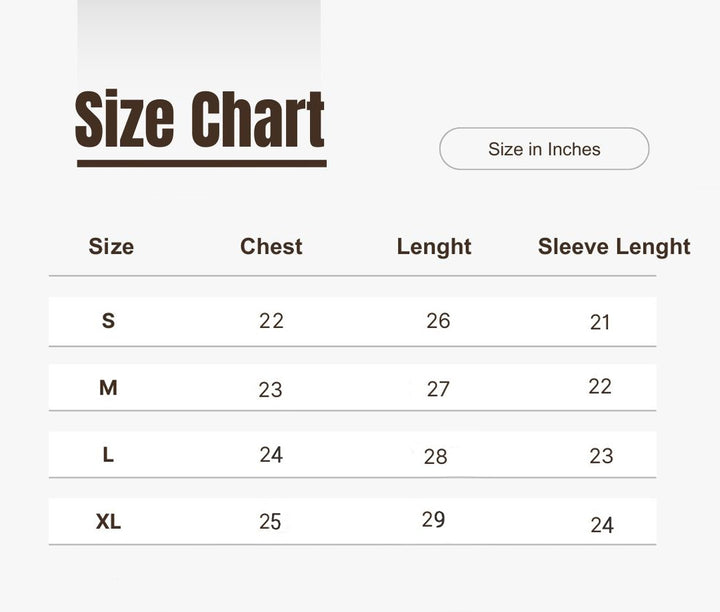Viewport: 720px width, 612px height.
Task: Select chest value 25 for size XL
Action: [x=270, y=522]
